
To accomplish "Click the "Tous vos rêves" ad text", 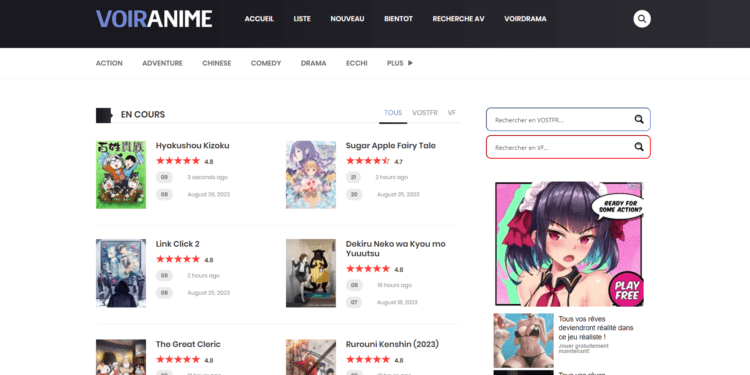I will click(x=596, y=328).
